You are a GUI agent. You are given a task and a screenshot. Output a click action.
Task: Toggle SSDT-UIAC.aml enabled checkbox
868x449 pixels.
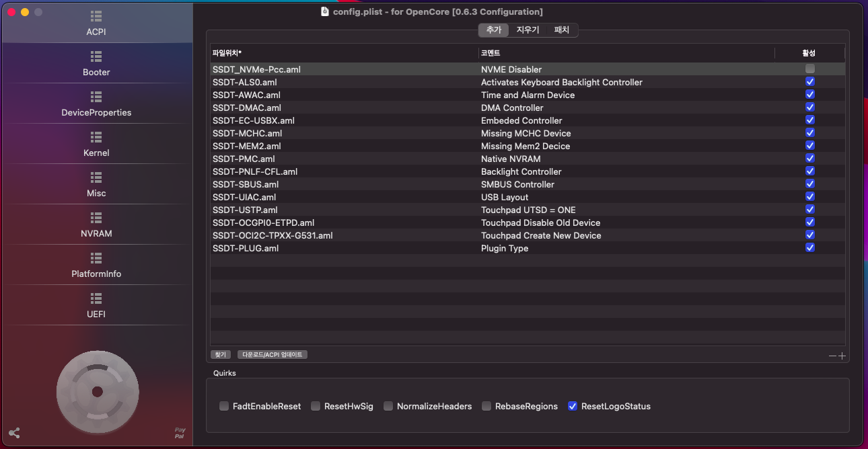[x=810, y=196]
